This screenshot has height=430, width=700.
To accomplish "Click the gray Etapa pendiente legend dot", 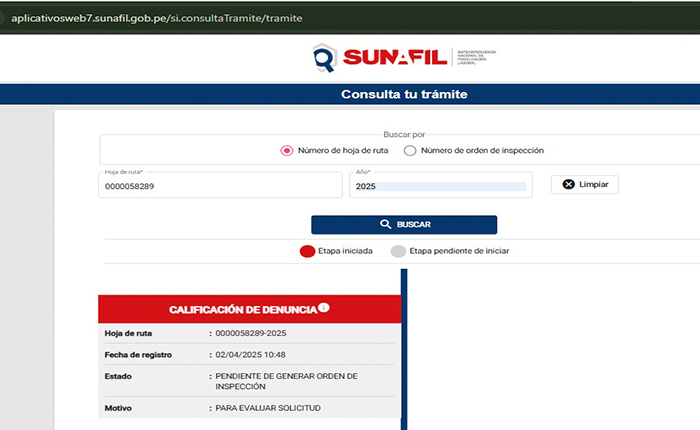I will (x=398, y=251).
